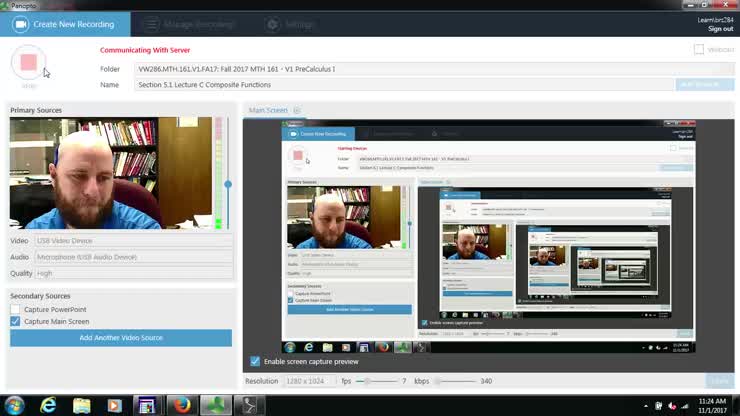The width and height of the screenshot is (740, 416).
Task: Open Firefox from the taskbar
Action: [180, 405]
